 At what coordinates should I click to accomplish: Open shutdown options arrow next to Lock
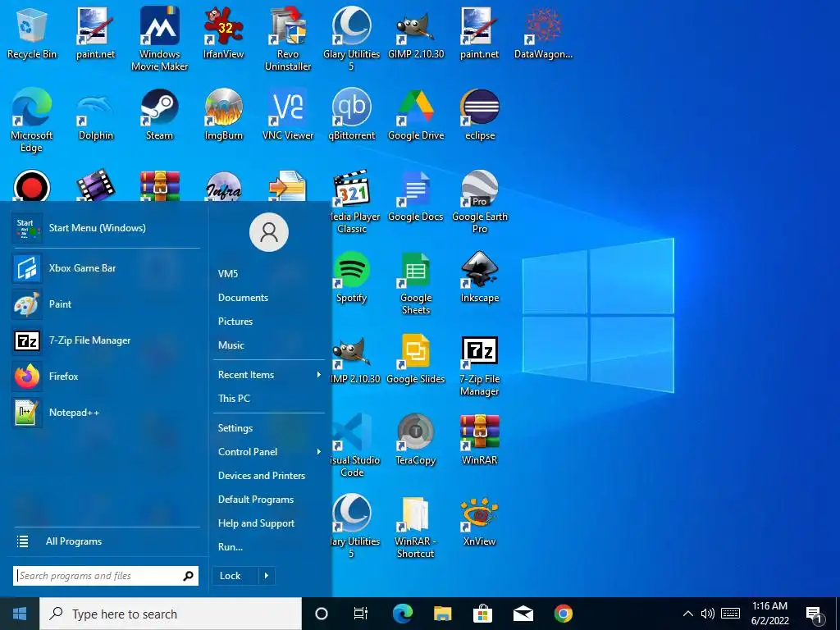coord(267,576)
